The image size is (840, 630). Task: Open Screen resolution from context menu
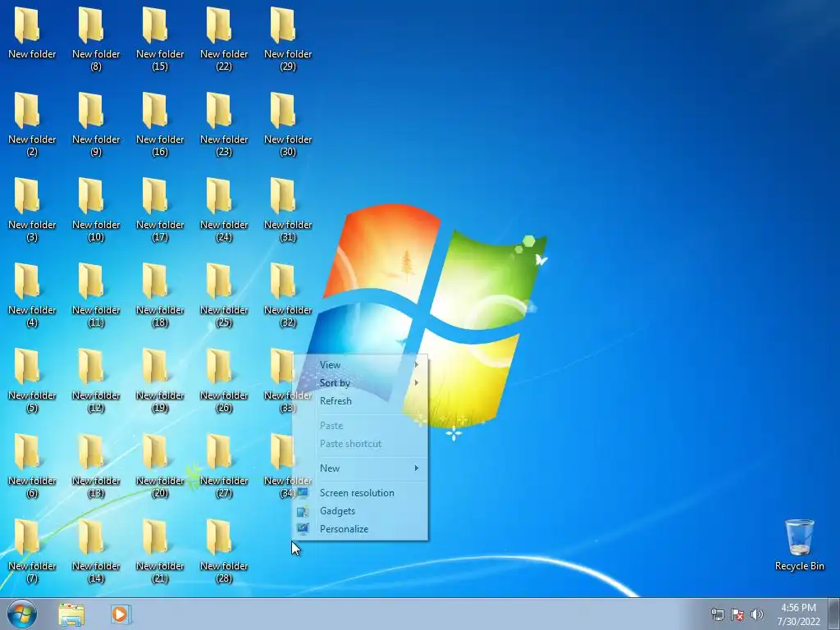(x=360, y=493)
